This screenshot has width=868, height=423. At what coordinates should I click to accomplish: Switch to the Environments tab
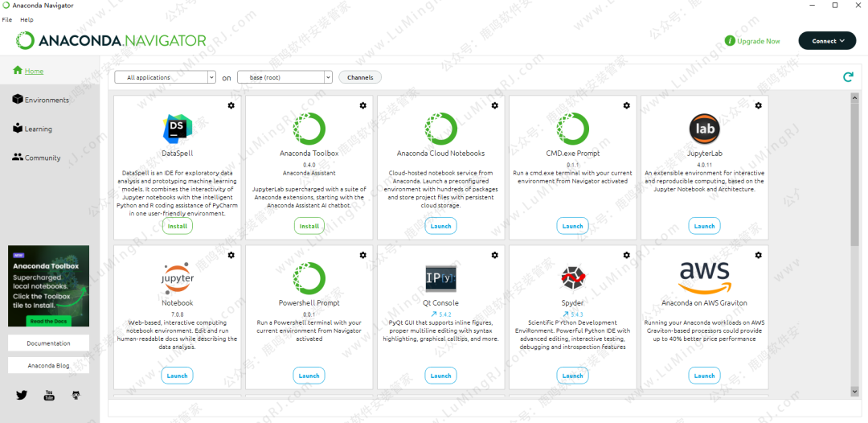pyautogui.click(x=46, y=100)
